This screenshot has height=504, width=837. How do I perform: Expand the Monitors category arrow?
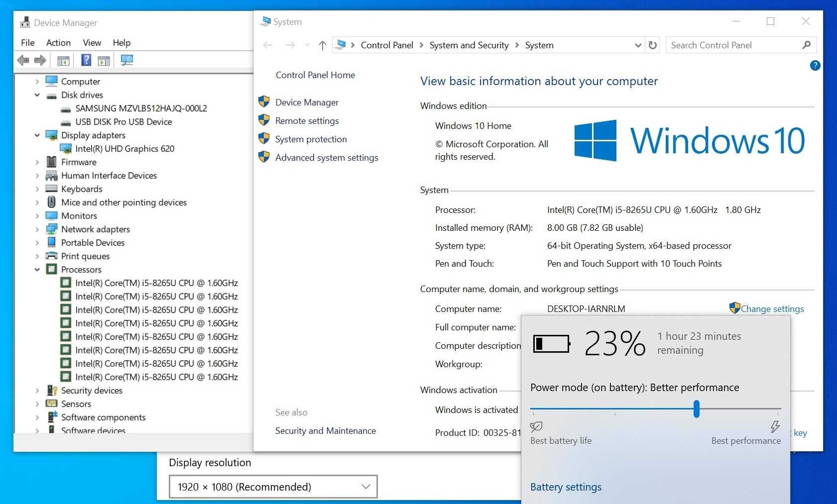[37, 215]
